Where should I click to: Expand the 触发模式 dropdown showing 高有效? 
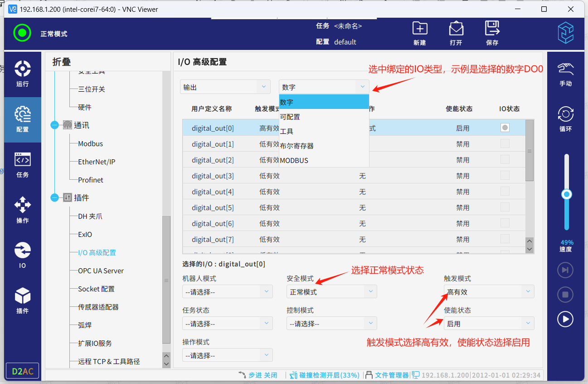[489, 292]
